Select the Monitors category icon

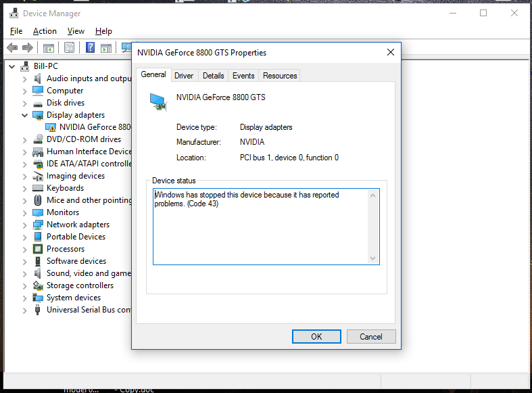(x=38, y=213)
